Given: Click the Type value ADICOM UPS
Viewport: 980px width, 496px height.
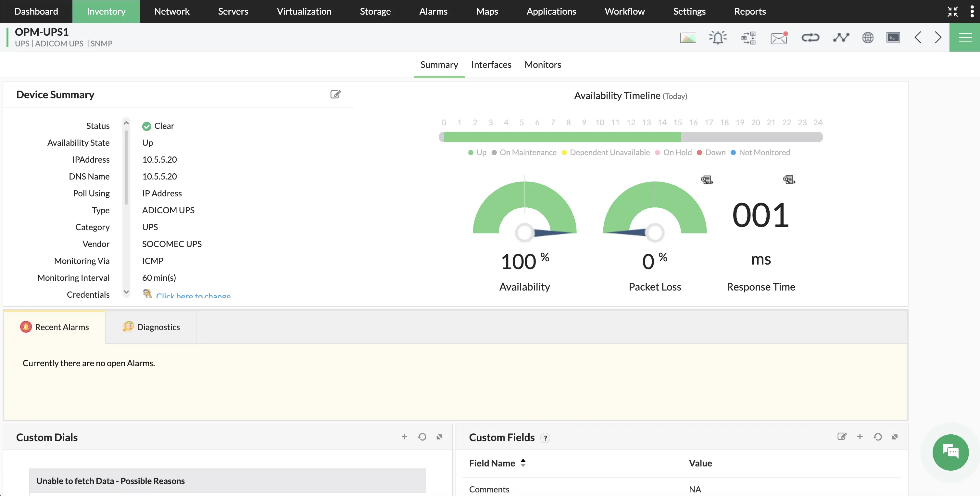Looking at the screenshot, I should coord(168,210).
